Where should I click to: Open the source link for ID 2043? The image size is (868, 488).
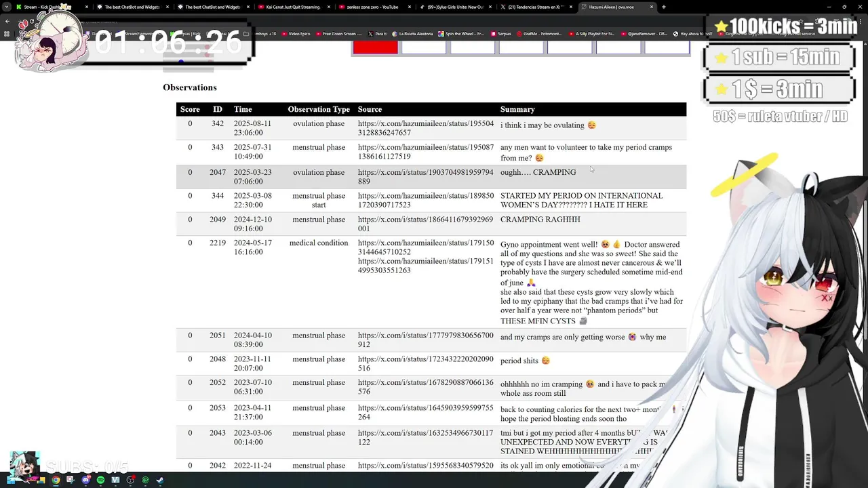click(x=426, y=437)
